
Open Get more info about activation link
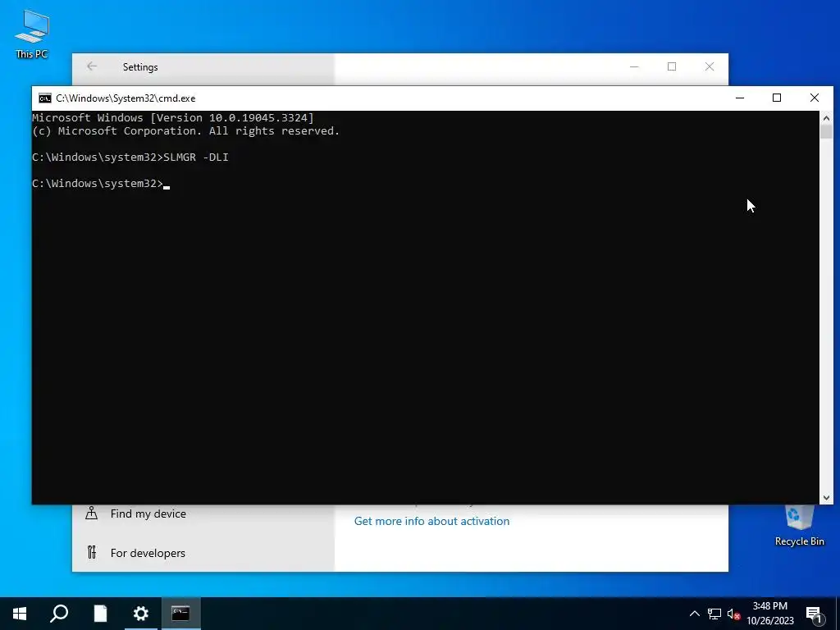(431, 521)
